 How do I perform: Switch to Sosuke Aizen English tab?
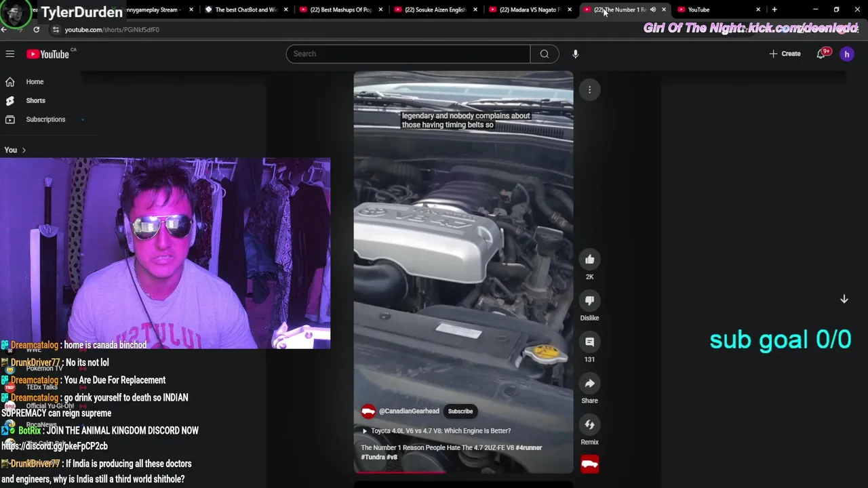point(435,9)
